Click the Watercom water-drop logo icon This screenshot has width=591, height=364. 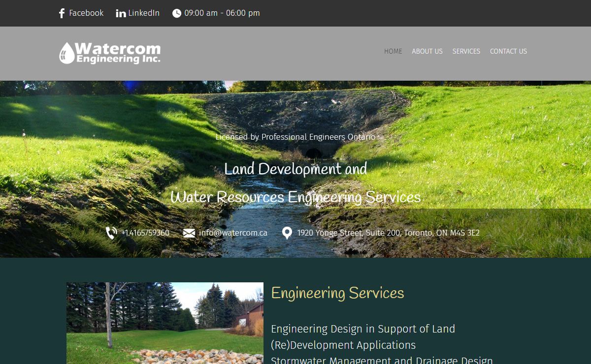(x=66, y=53)
